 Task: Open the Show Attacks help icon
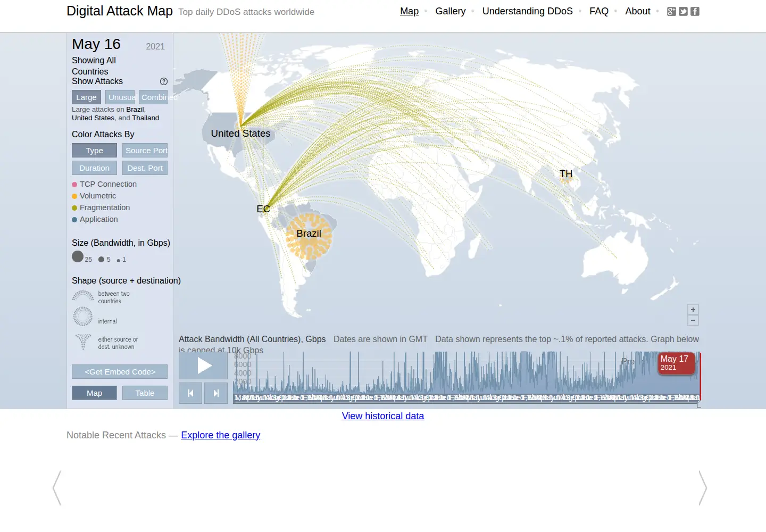(x=164, y=81)
